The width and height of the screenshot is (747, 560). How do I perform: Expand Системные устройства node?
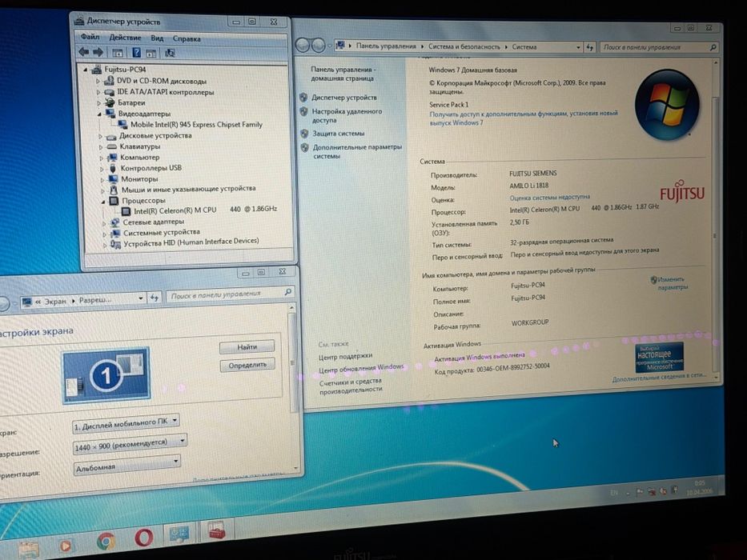[104, 234]
